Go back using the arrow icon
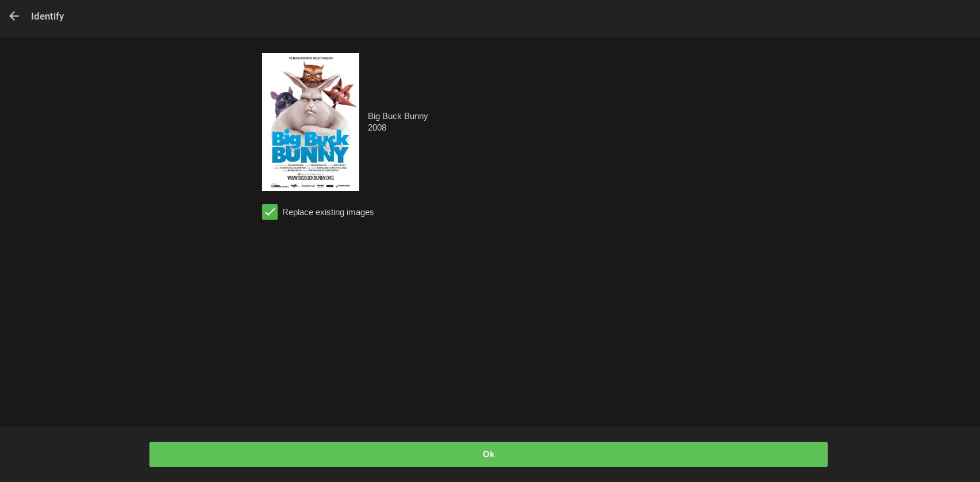The image size is (980, 482). click(14, 16)
